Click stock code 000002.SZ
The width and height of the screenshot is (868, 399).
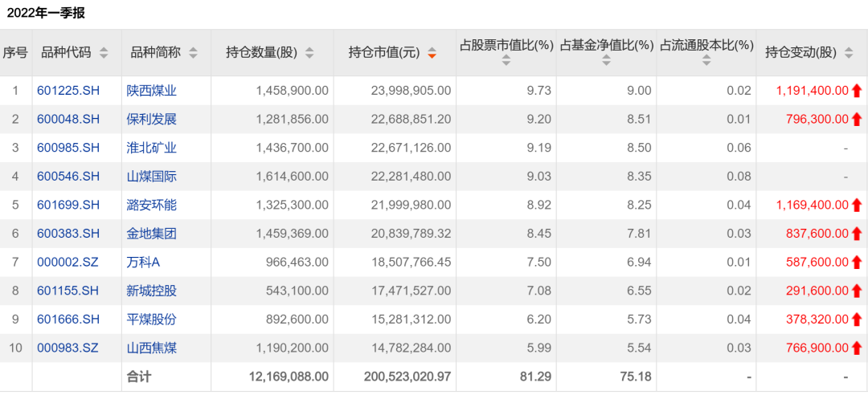coord(68,263)
